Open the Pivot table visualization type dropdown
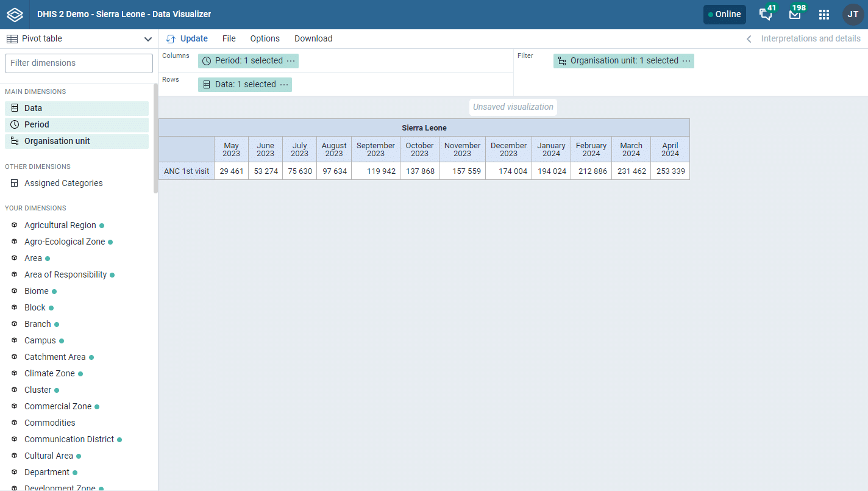The height and width of the screenshot is (491, 868). click(79, 38)
